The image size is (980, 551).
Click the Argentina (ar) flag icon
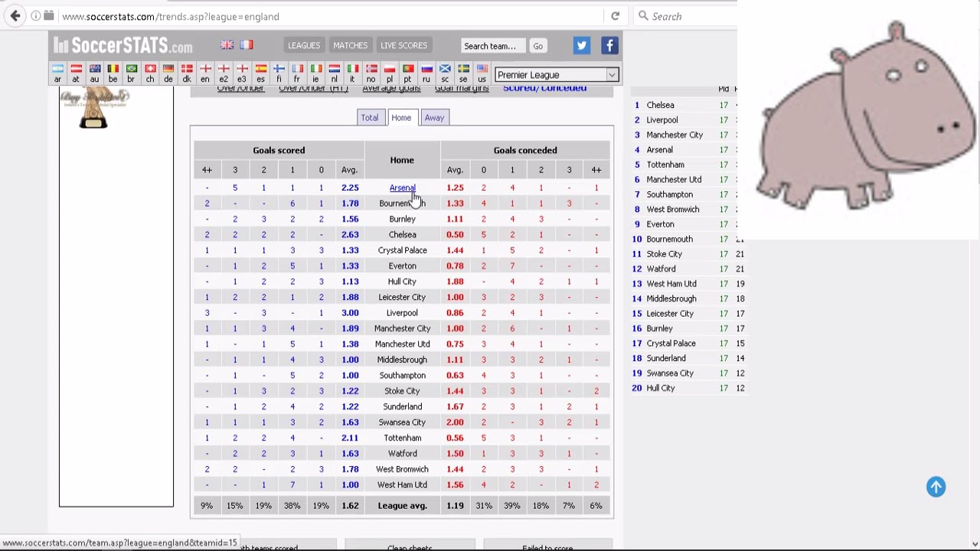[x=57, y=70]
